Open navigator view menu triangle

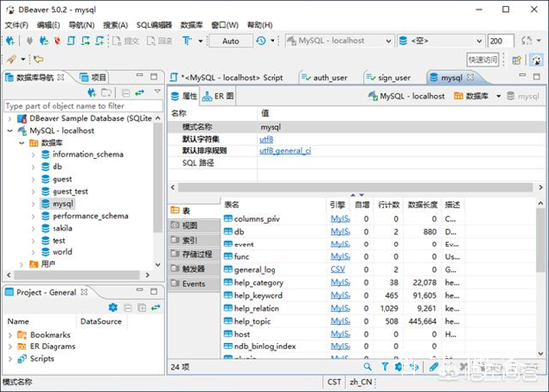coord(157,91)
